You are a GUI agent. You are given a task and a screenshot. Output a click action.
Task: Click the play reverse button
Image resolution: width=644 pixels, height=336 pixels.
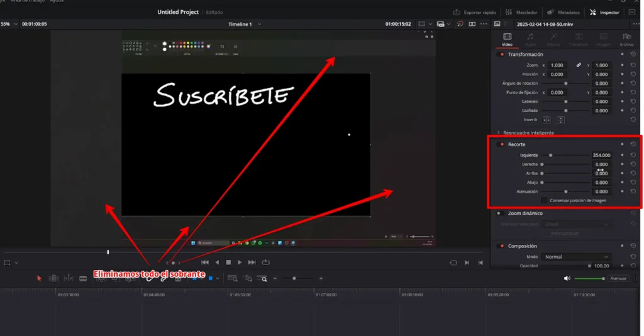tap(217, 263)
